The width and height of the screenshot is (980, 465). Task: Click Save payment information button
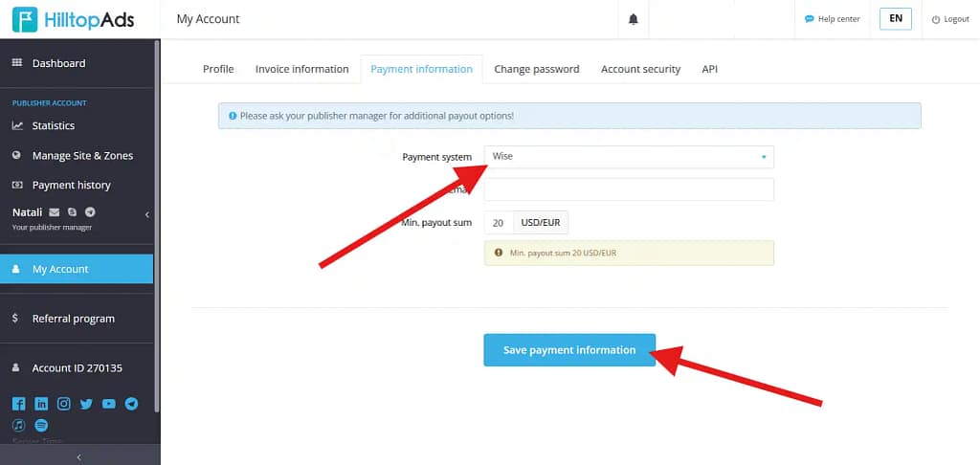569,350
